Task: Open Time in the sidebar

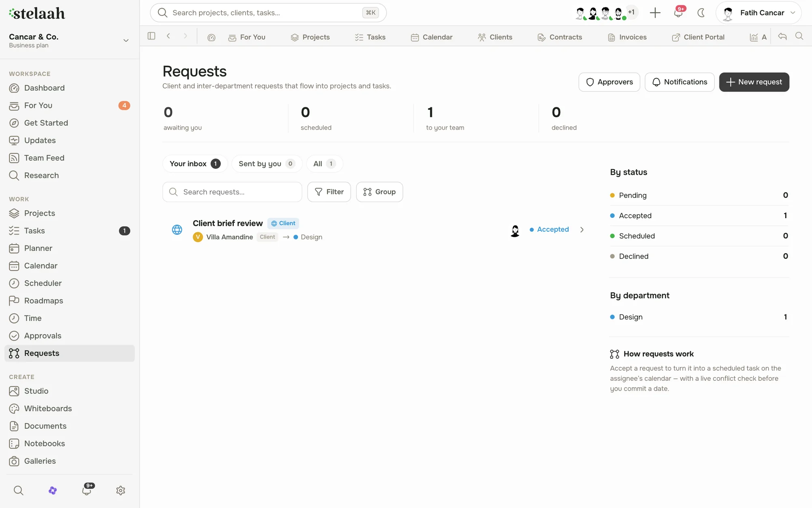Action: pos(69,318)
